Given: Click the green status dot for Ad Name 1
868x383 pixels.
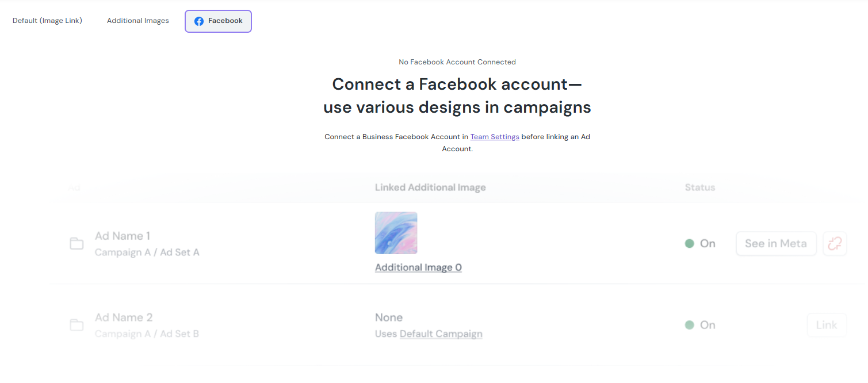Looking at the screenshot, I should click(x=690, y=244).
